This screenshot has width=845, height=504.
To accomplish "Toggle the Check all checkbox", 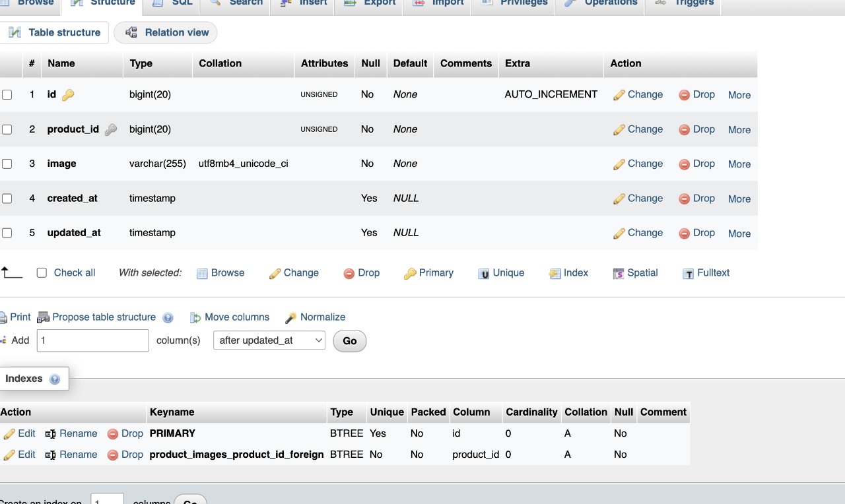I will tap(42, 272).
